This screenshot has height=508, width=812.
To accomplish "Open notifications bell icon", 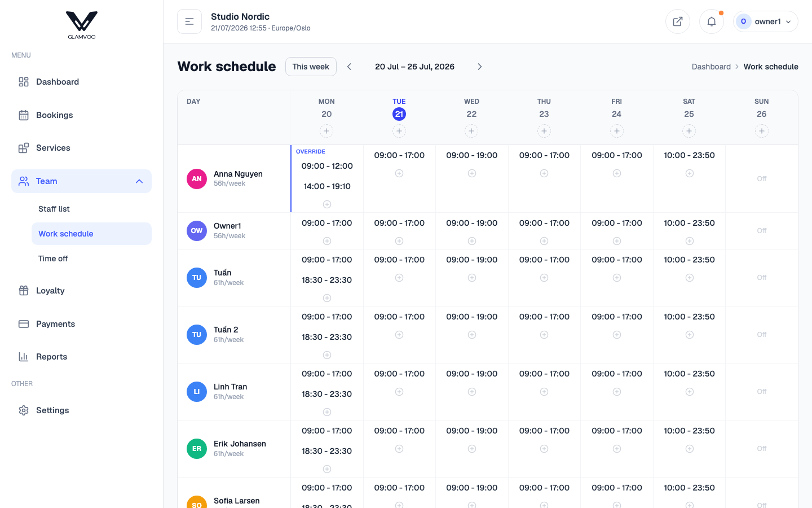I will coord(712,21).
